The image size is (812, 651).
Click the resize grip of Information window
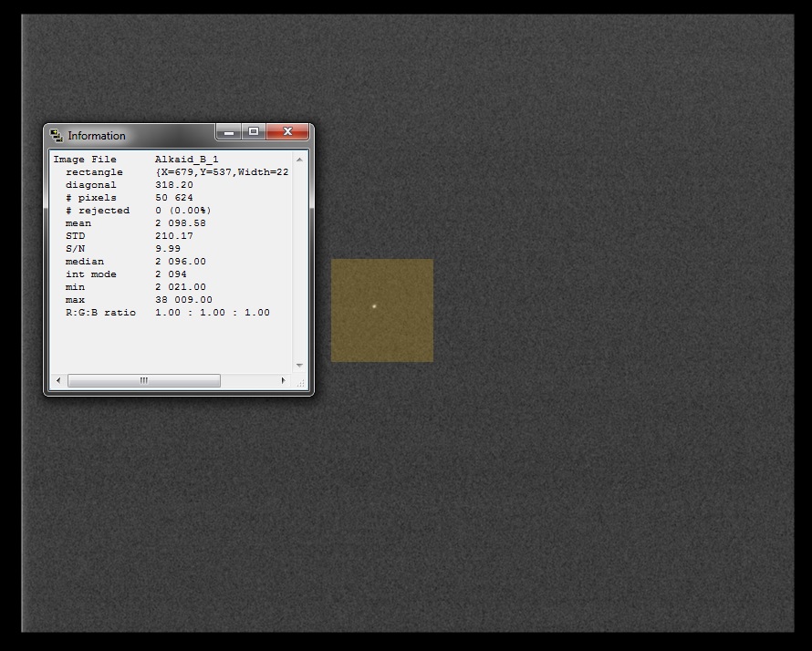300,381
